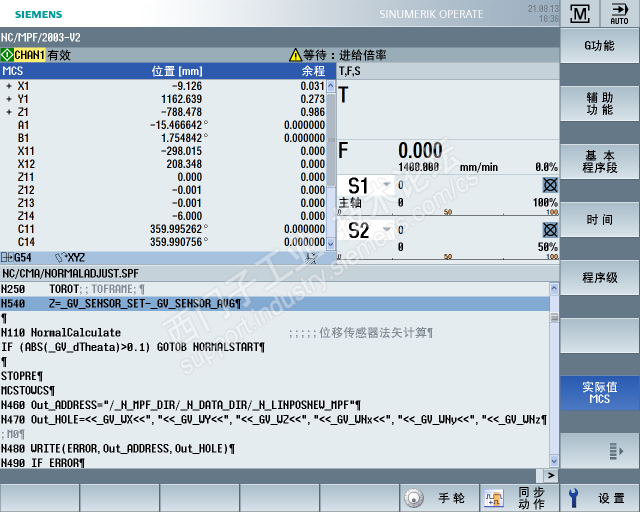Click the CHAN1 channel status icon
This screenshot has height=512, width=640.
click(7, 55)
